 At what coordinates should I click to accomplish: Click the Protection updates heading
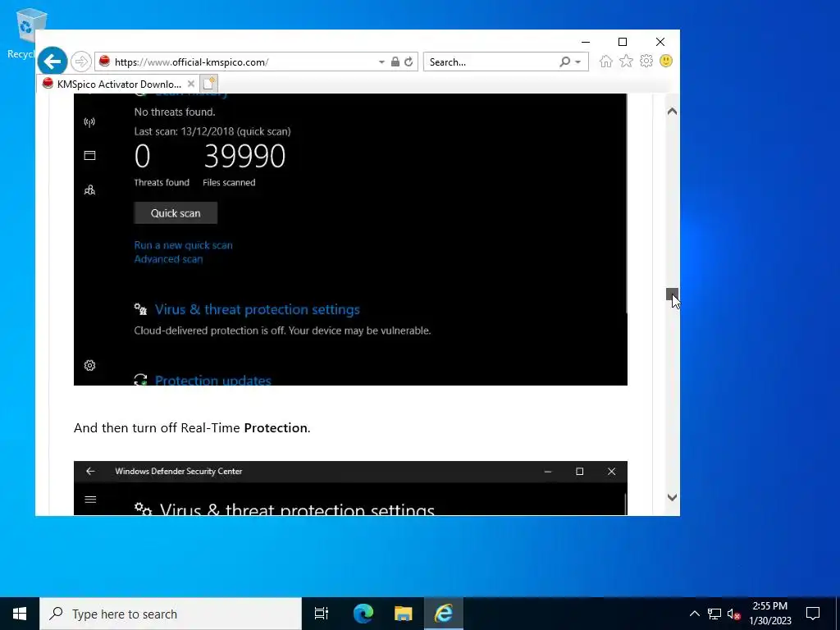pos(212,379)
